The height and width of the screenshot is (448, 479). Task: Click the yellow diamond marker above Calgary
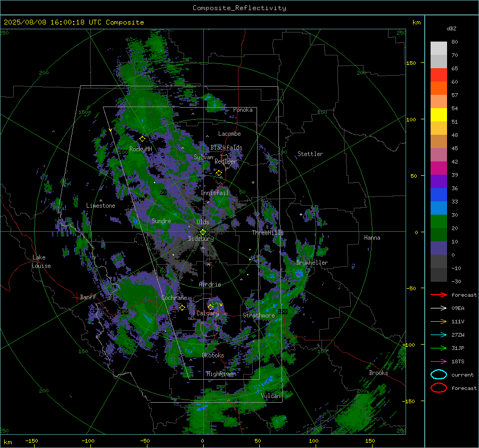[210, 307]
